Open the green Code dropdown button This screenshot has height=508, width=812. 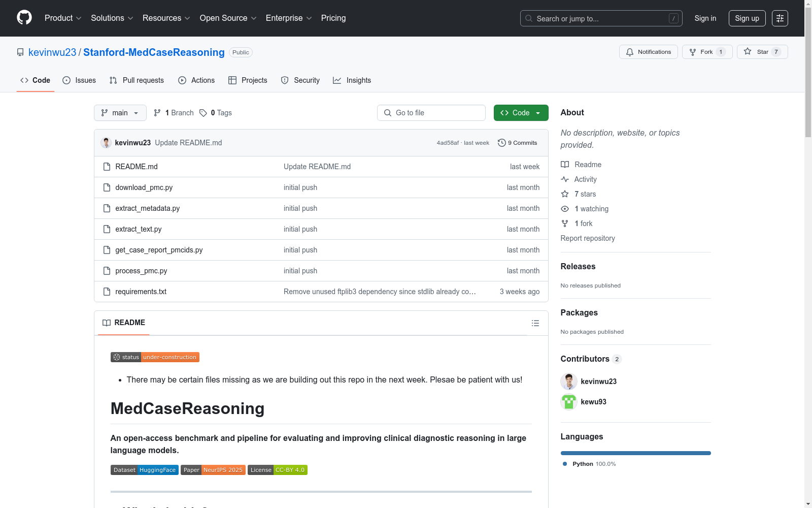tap(521, 113)
